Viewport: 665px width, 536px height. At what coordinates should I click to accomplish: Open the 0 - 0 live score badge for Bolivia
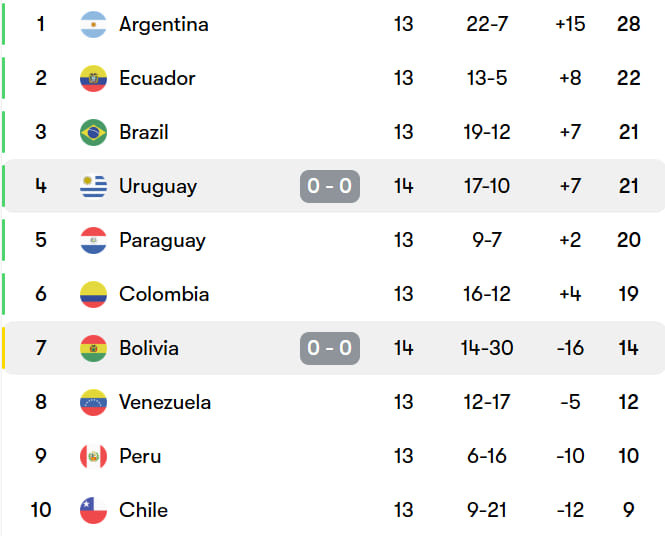click(x=330, y=348)
